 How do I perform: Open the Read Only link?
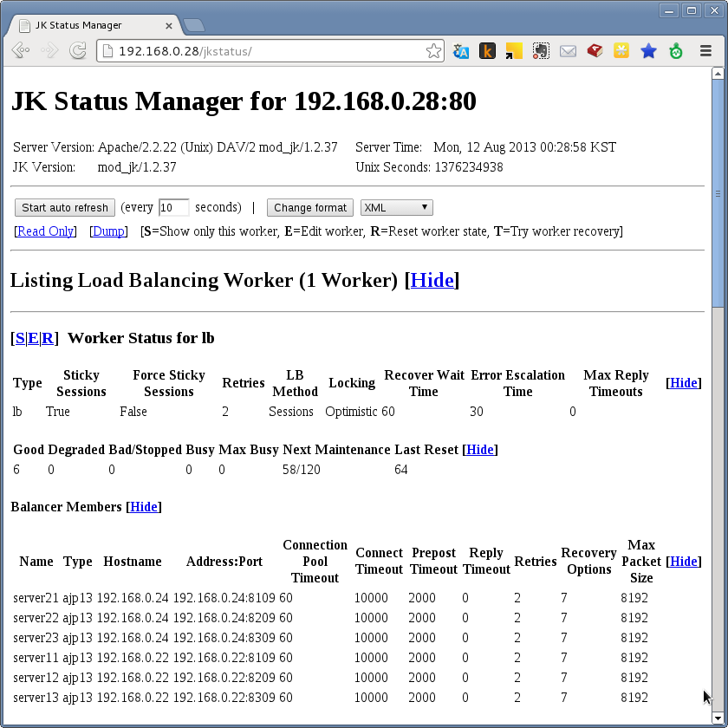45,231
